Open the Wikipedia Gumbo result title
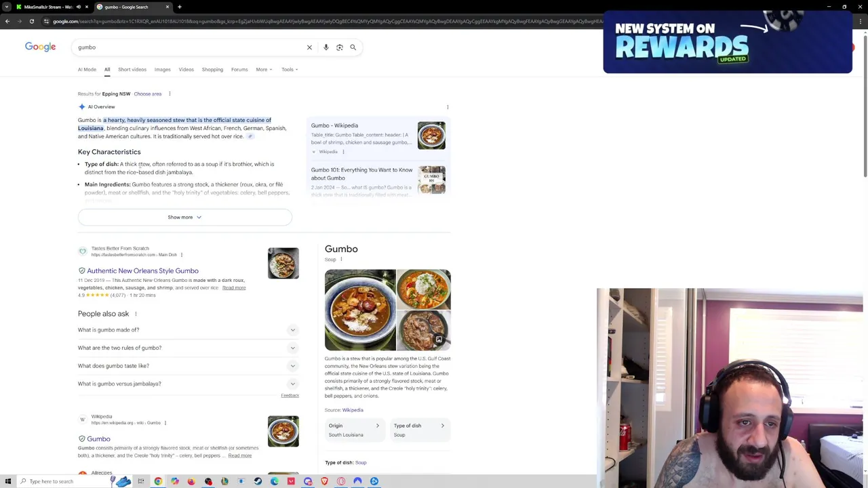This screenshot has height=488, width=868. [x=98, y=439]
